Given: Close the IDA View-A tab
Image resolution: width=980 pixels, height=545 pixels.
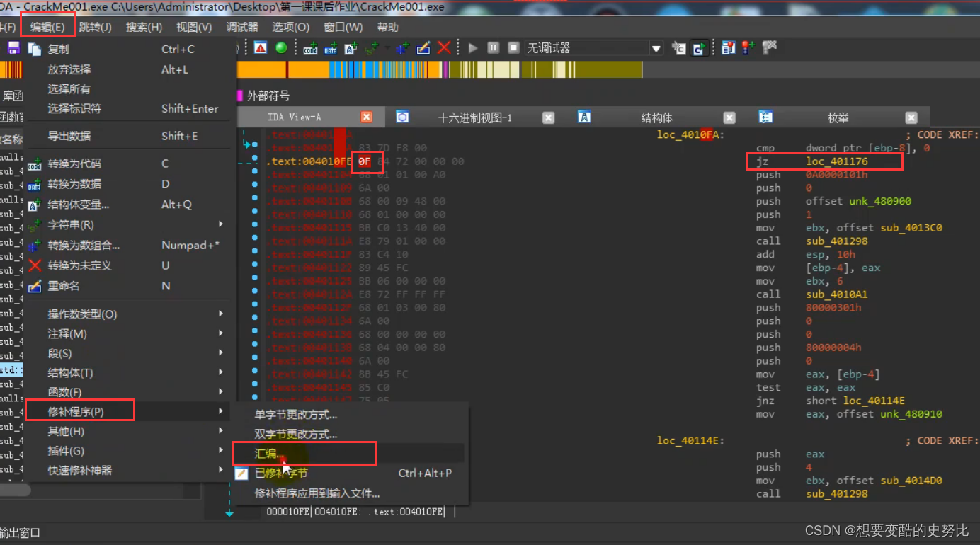Looking at the screenshot, I should click(x=367, y=117).
